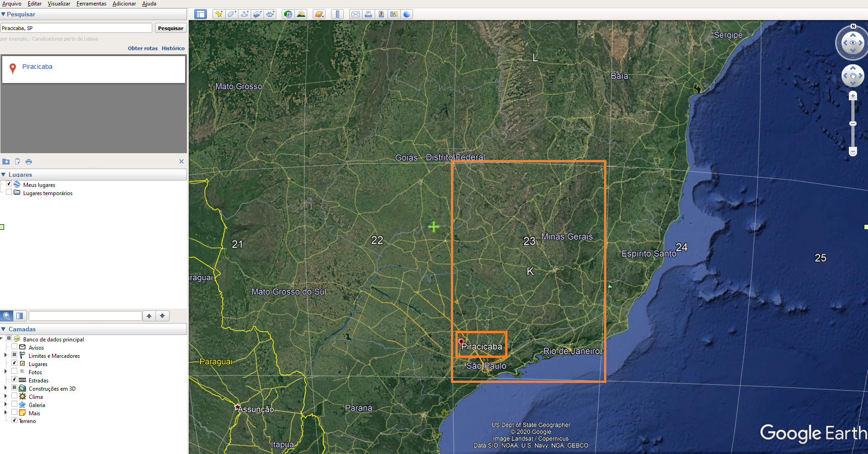Click the Piracicaba, SP search field
The width and height of the screenshot is (868, 454).
tap(76, 28)
